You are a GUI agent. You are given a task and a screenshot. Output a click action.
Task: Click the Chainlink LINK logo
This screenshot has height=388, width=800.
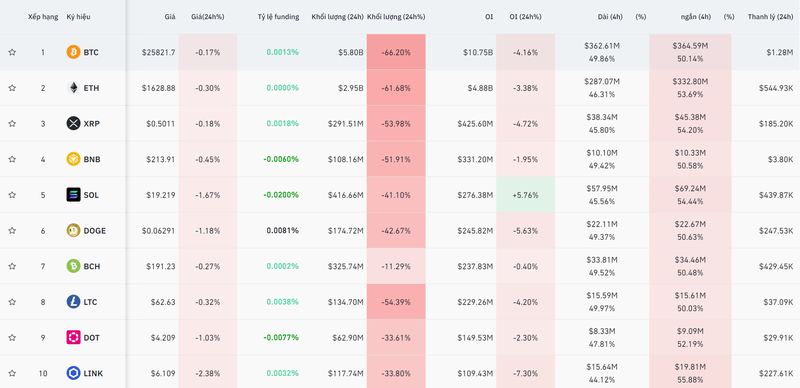(73, 374)
